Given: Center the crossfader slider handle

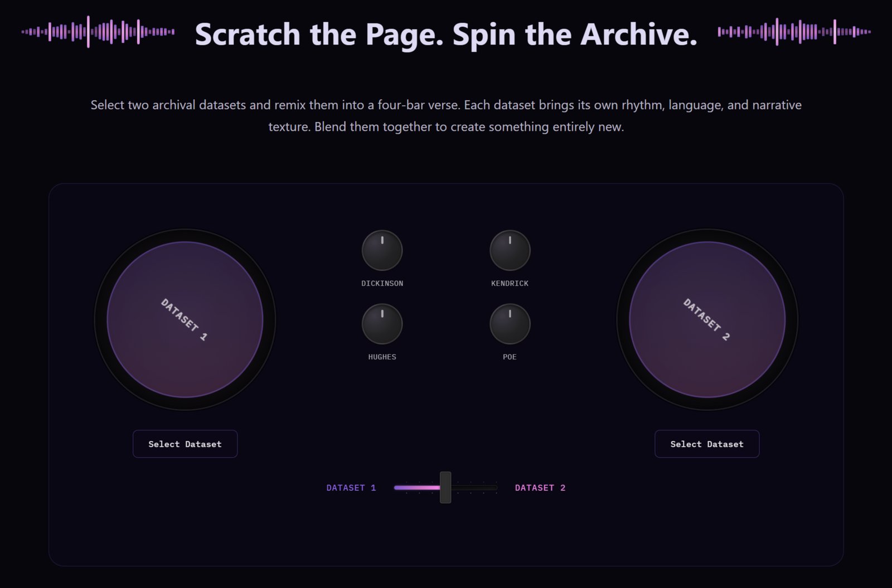Looking at the screenshot, I should [444, 487].
